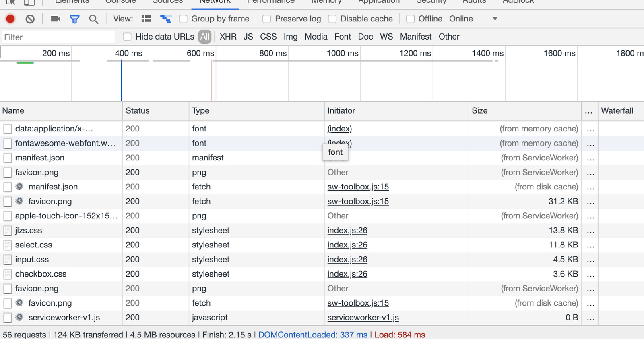Enable the Group by frame checkbox
The height and width of the screenshot is (339, 644).
coord(184,19)
